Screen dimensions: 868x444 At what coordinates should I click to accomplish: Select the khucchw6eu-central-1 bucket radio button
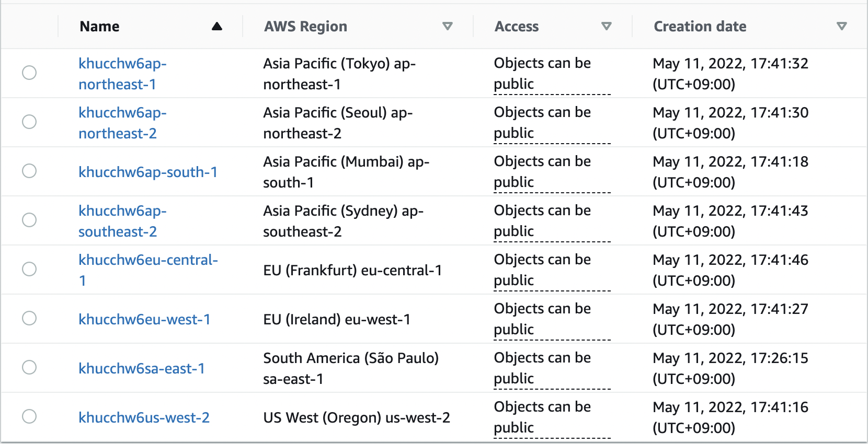(x=29, y=269)
